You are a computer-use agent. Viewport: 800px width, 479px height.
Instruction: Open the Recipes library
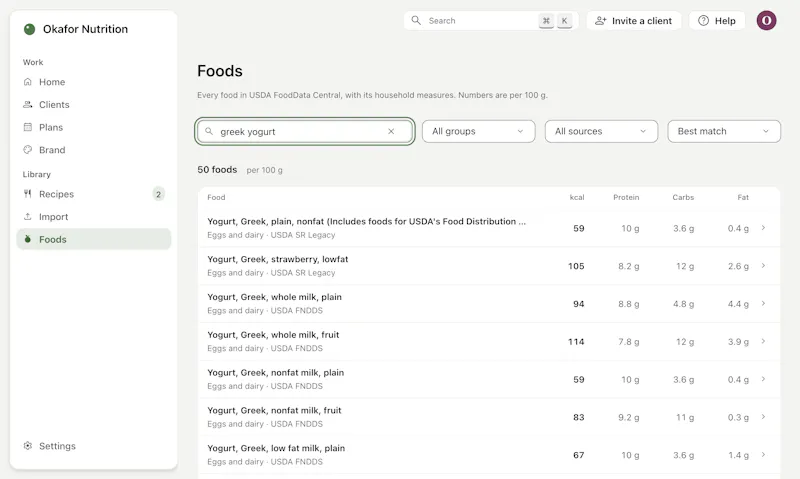click(94, 194)
